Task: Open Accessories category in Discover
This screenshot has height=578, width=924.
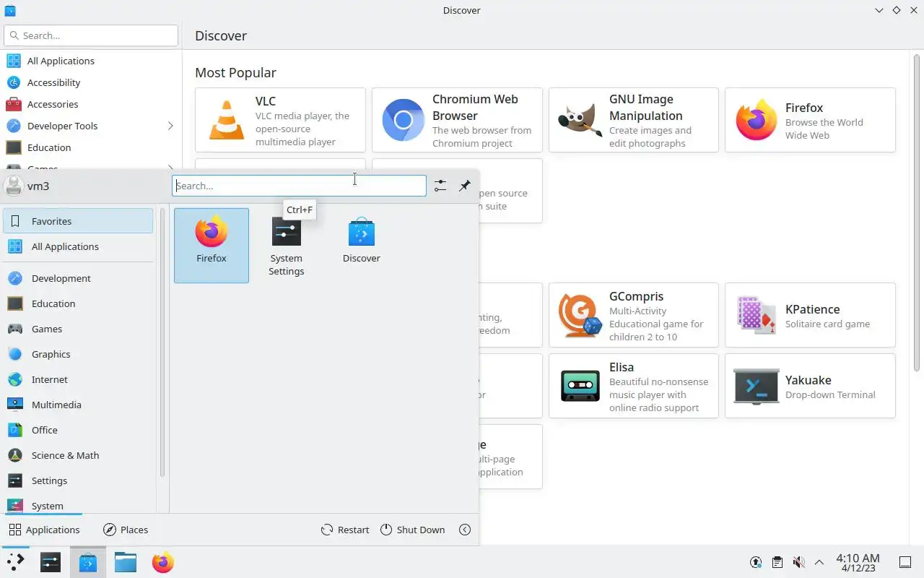Action: click(91, 104)
